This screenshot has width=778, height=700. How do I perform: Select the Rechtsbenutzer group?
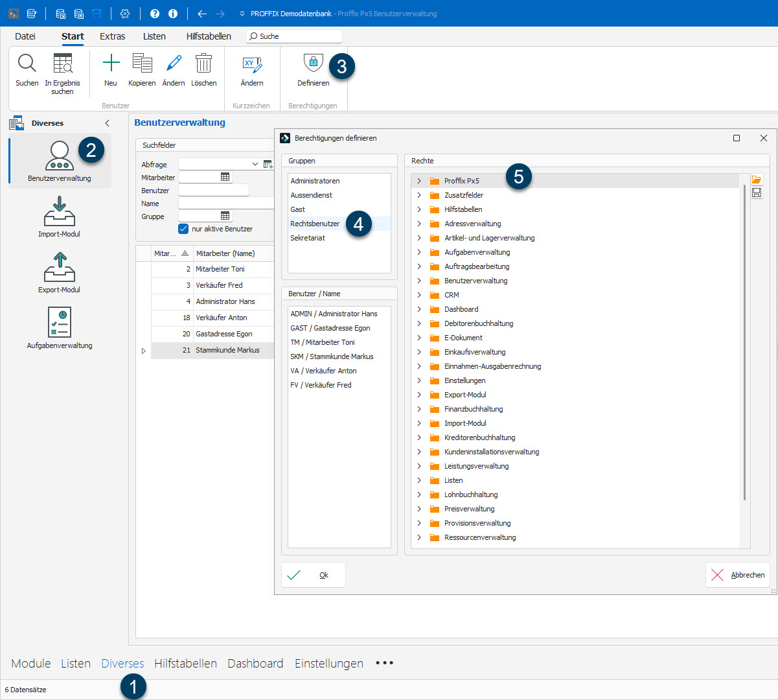[x=315, y=224]
